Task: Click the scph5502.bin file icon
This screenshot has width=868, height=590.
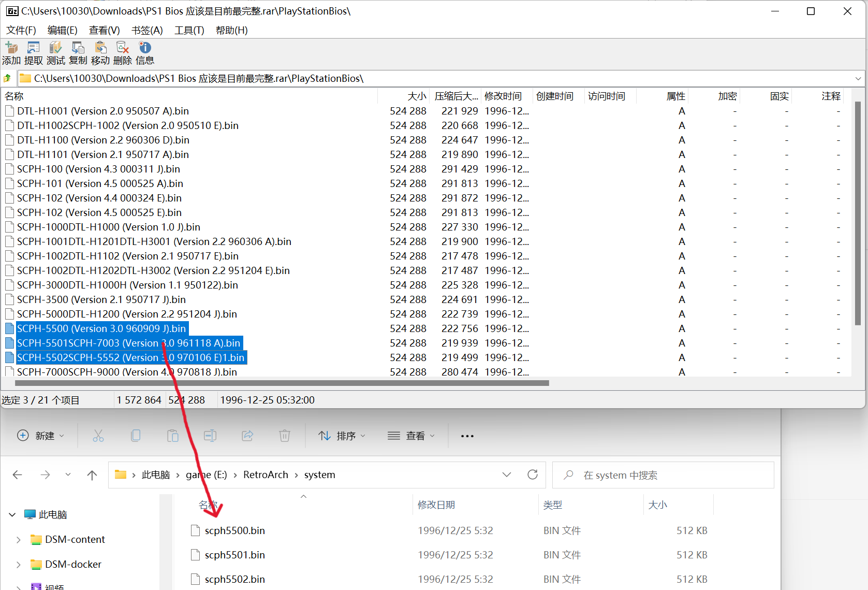Action: pyautogui.click(x=195, y=579)
